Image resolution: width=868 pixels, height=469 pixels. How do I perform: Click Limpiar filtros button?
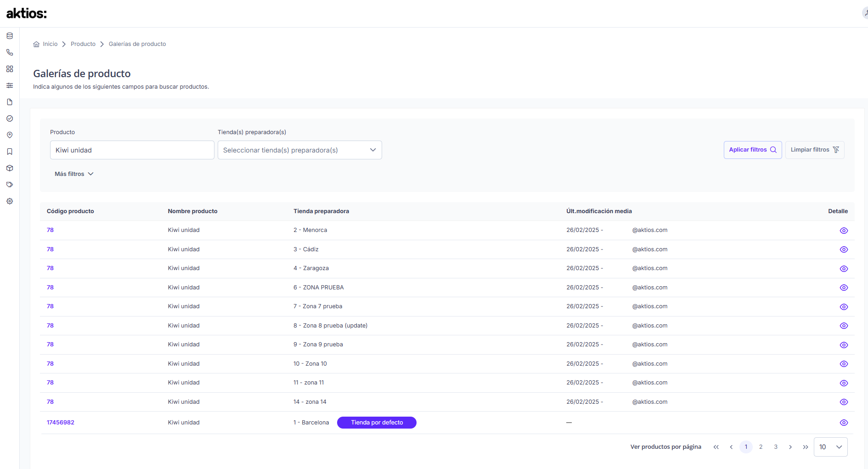[x=815, y=150]
